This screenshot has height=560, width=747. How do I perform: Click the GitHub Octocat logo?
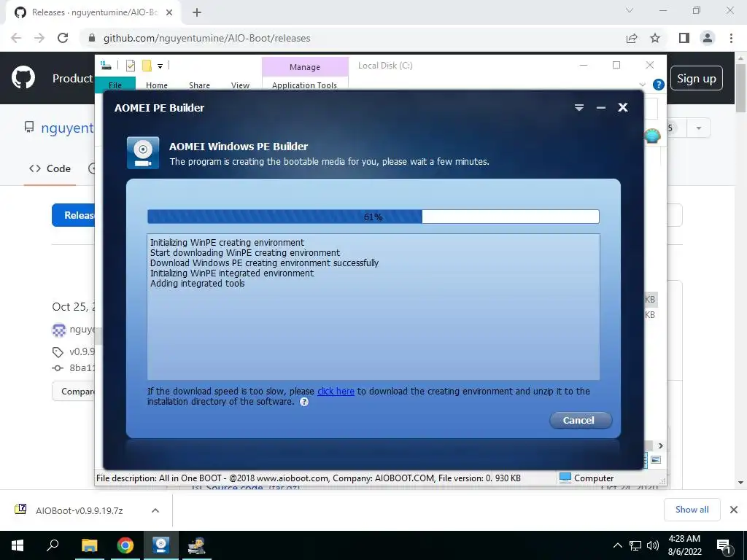(23, 78)
